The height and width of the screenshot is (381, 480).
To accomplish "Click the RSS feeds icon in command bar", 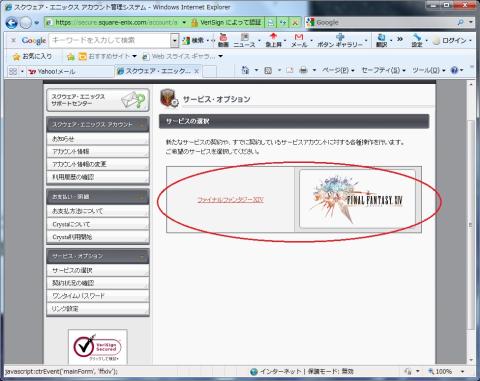I will tap(268, 70).
